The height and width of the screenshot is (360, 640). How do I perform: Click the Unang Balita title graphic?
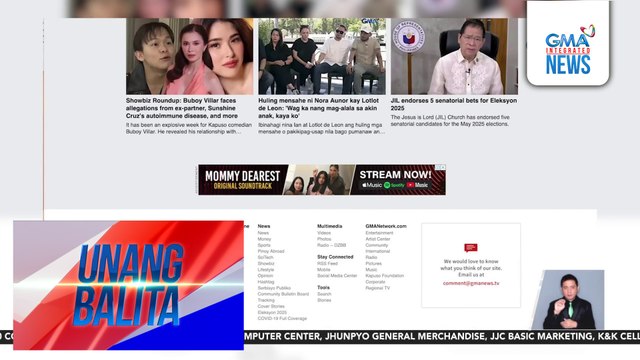[x=128, y=285]
